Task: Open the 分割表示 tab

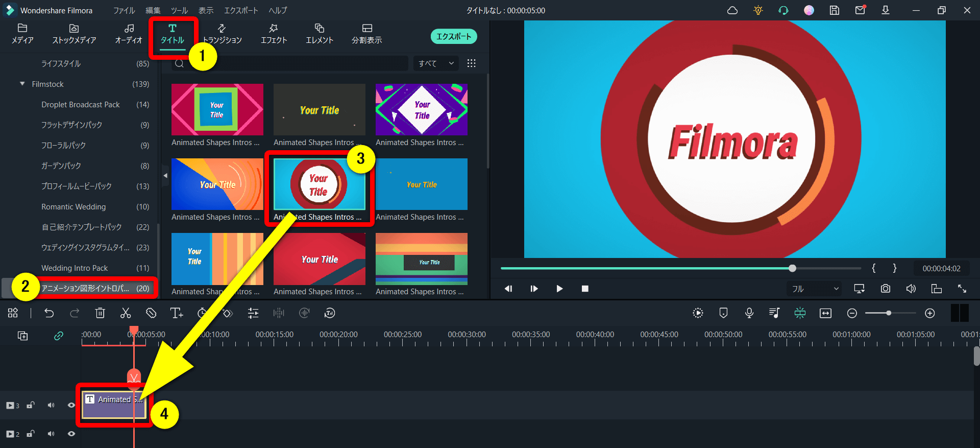Action: [367, 34]
